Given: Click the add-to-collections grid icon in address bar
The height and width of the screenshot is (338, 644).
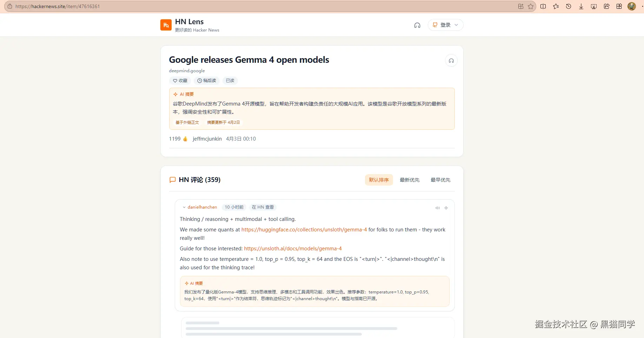Looking at the screenshot, I should (x=521, y=6).
